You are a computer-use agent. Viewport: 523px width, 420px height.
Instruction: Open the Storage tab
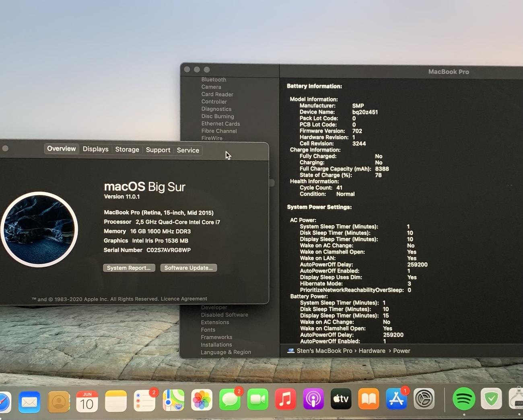[x=127, y=150]
